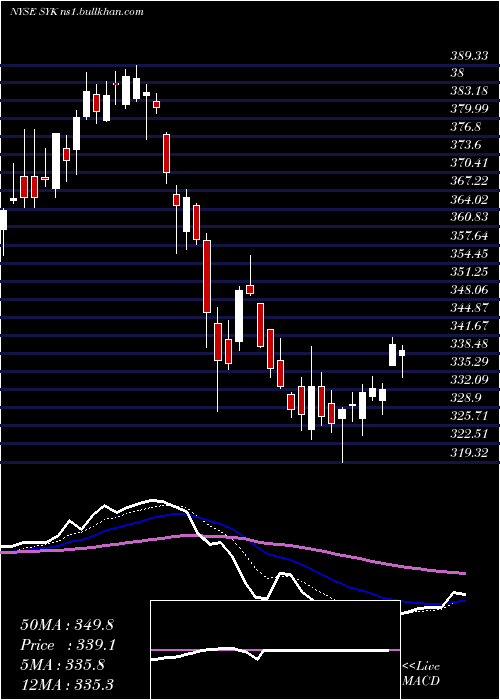Select the 373.6 price level label
500x700 pixels.
click(466, 145)
